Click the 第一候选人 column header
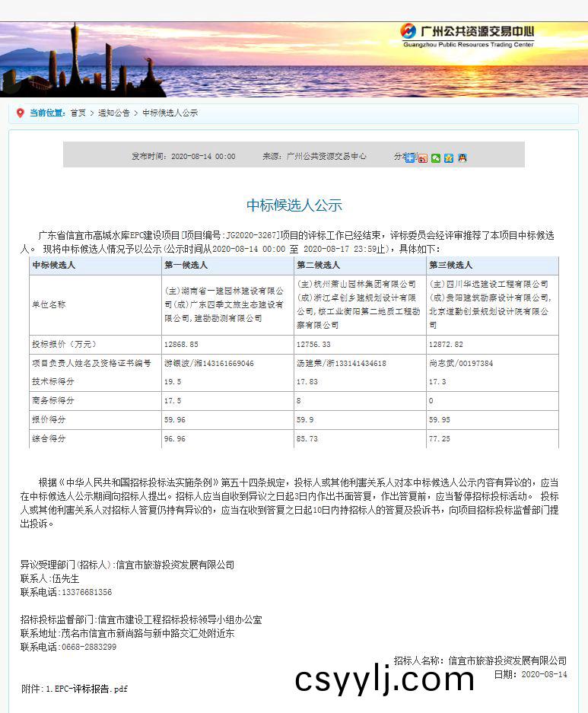Screen dimensions: 588x713 pos(186,266)
